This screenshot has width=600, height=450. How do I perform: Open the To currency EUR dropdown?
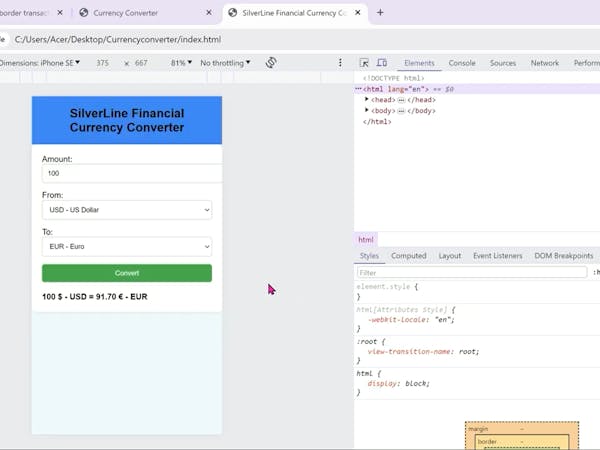point(127,246)
